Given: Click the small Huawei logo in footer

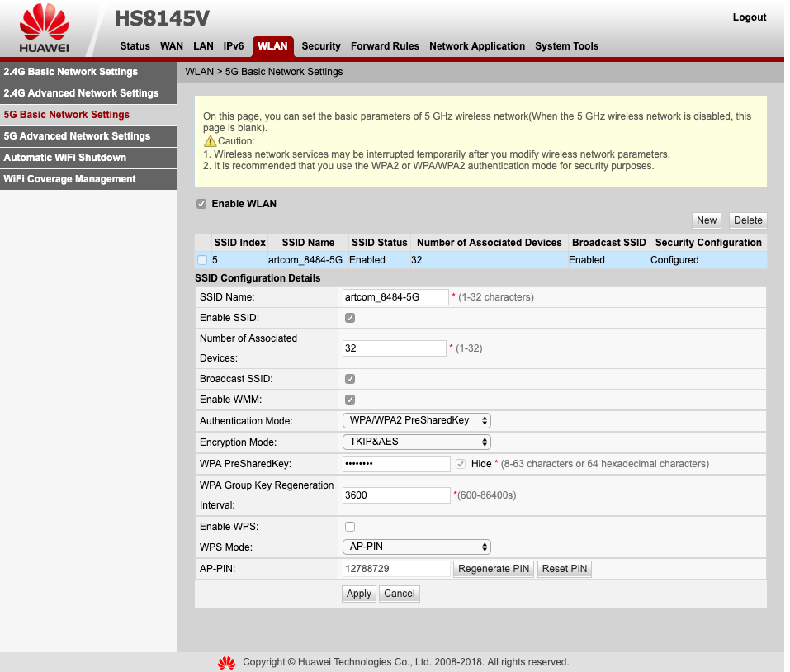Looking at the screenshot, I should pos(227,663).
